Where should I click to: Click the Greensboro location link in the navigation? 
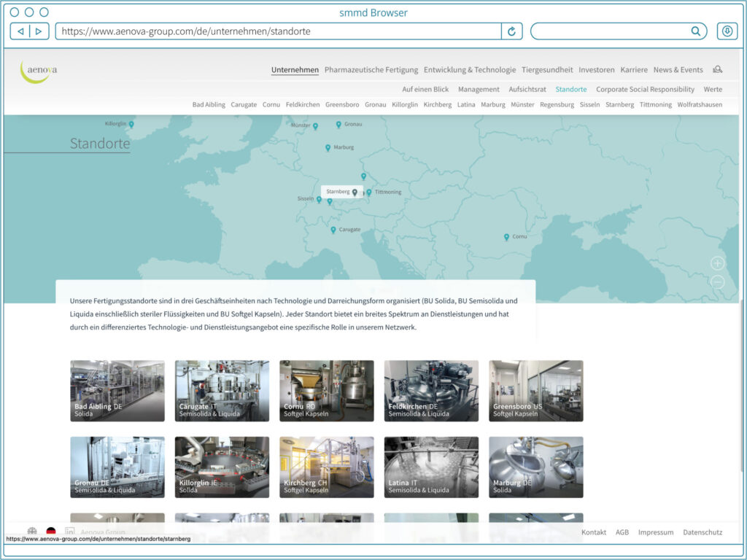(x=342, y=105)
